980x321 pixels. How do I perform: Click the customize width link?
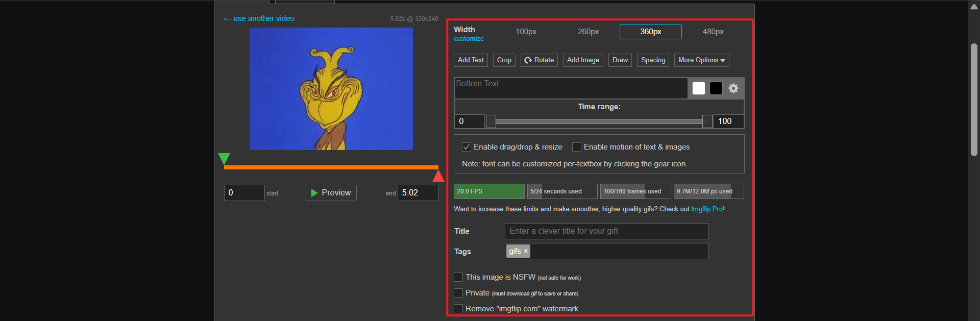(469, 39)
